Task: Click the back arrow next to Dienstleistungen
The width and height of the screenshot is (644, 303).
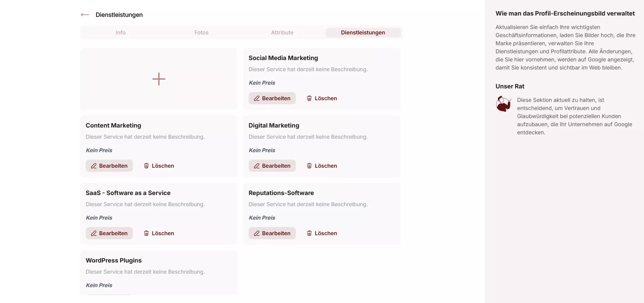Action: tap(85, 15)
